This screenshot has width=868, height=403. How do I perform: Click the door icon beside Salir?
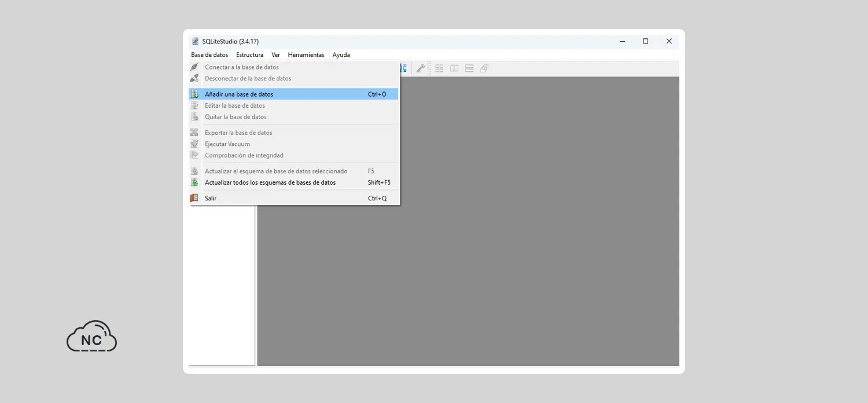[194, 198]
